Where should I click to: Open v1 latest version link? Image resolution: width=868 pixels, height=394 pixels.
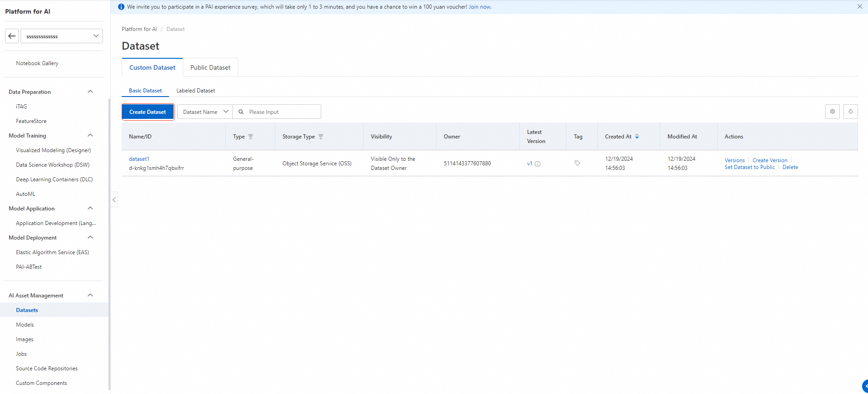[529, 164]
